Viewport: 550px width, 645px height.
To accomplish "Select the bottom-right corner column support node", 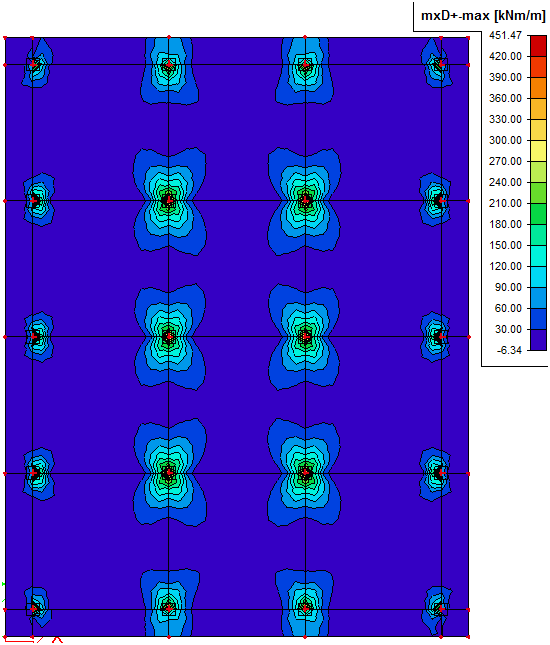I will pyautogui.click(x=441, y=609).
